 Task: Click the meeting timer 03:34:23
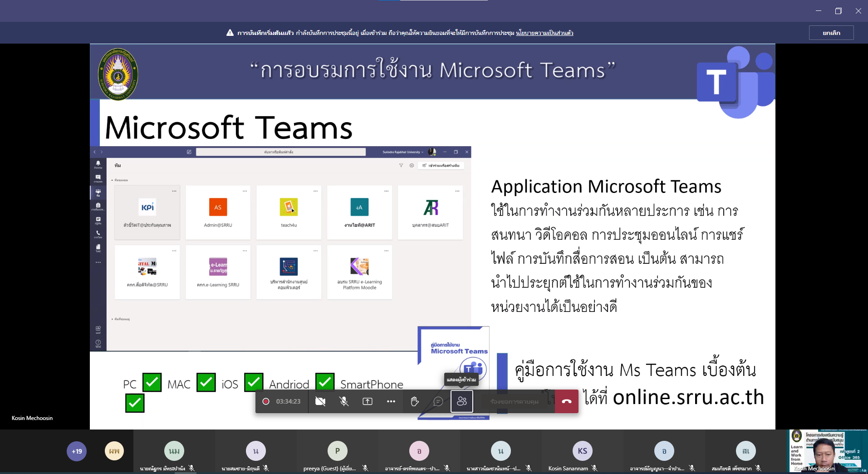[288, 401]
